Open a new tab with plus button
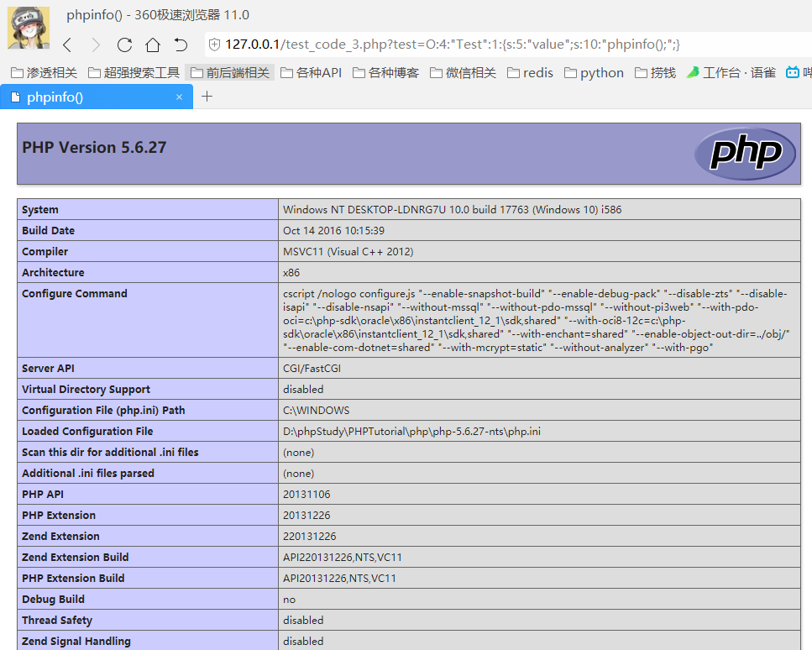The height and width of the screenshot is (650, 812). click(x=207, y=97)
